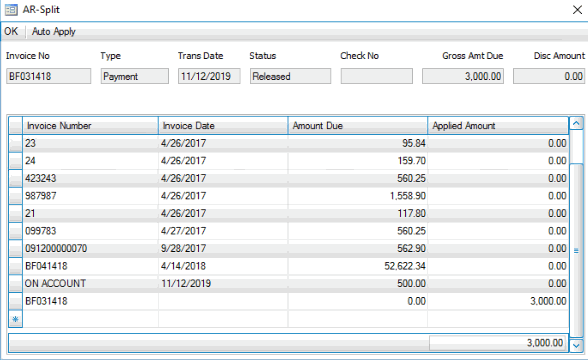Select row header for invoice 423243
This screenshot has width=588, height=360.
click(15, 178)
